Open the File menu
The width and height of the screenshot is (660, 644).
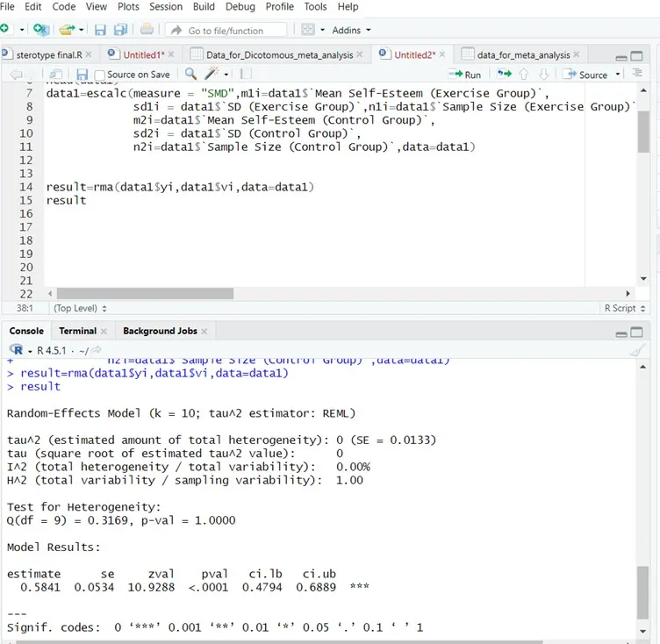pyautogui.click(x=7, y=7)
